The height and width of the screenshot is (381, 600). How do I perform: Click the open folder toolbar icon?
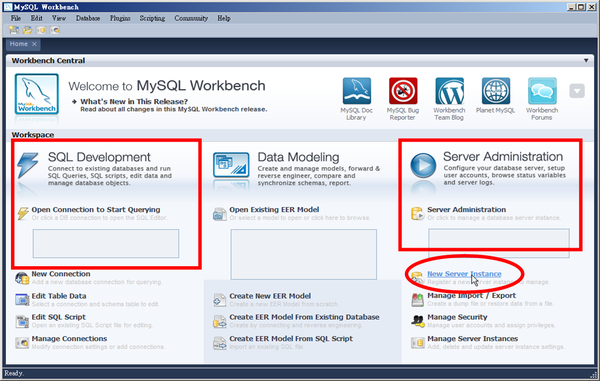(x=28, y=30)
